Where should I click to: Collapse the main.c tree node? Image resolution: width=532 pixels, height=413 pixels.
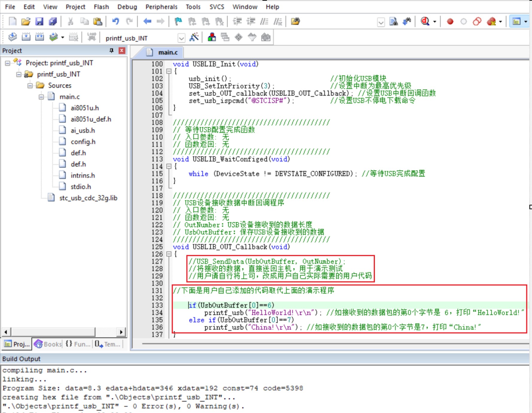[x=41, y=97]
